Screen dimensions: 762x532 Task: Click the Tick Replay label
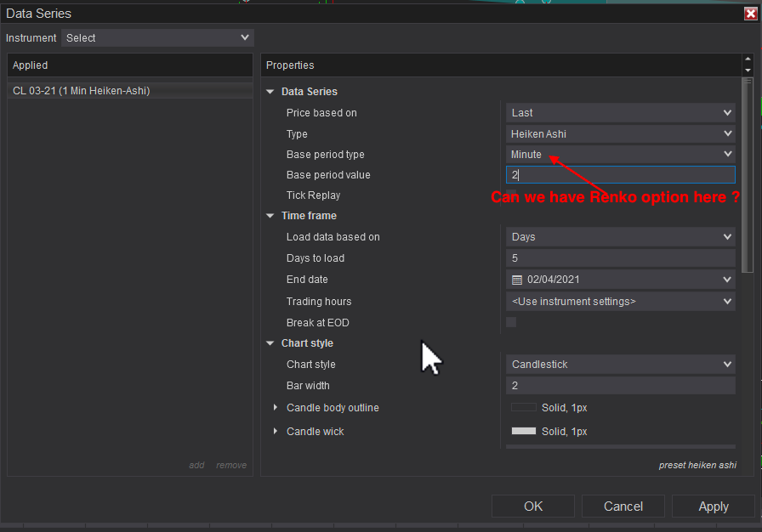tap(314, 195)
